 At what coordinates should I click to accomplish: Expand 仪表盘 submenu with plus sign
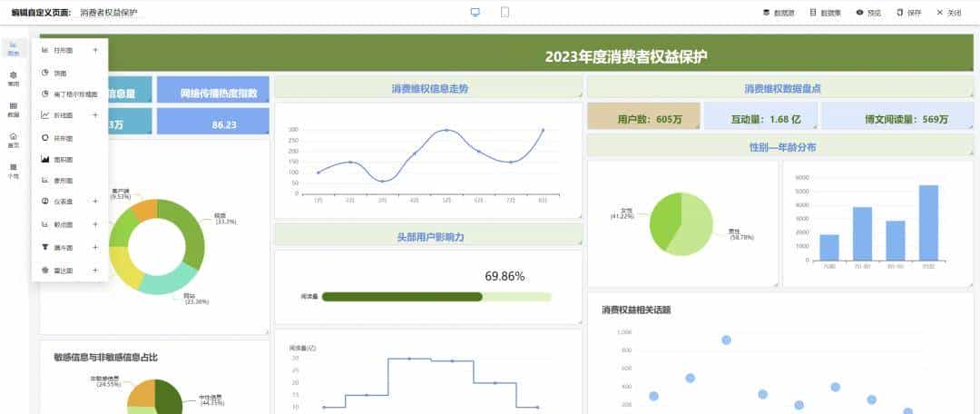coord(95,202)
